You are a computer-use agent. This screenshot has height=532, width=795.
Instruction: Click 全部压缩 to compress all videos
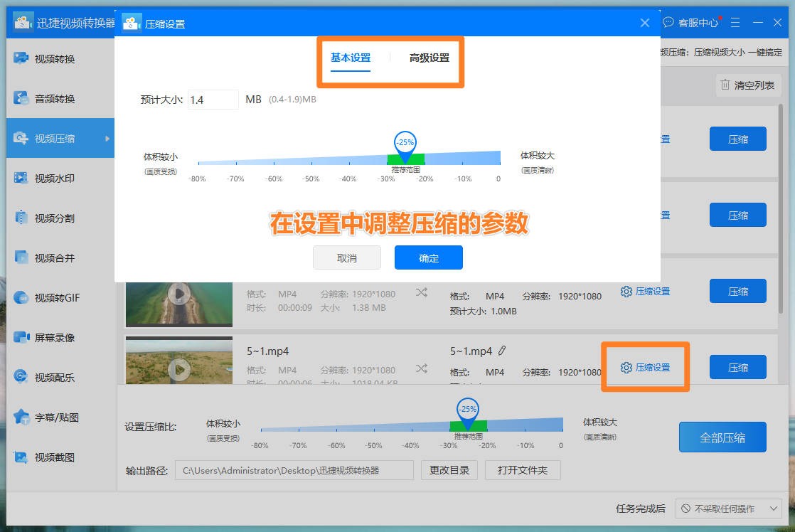tap(722, 437)
